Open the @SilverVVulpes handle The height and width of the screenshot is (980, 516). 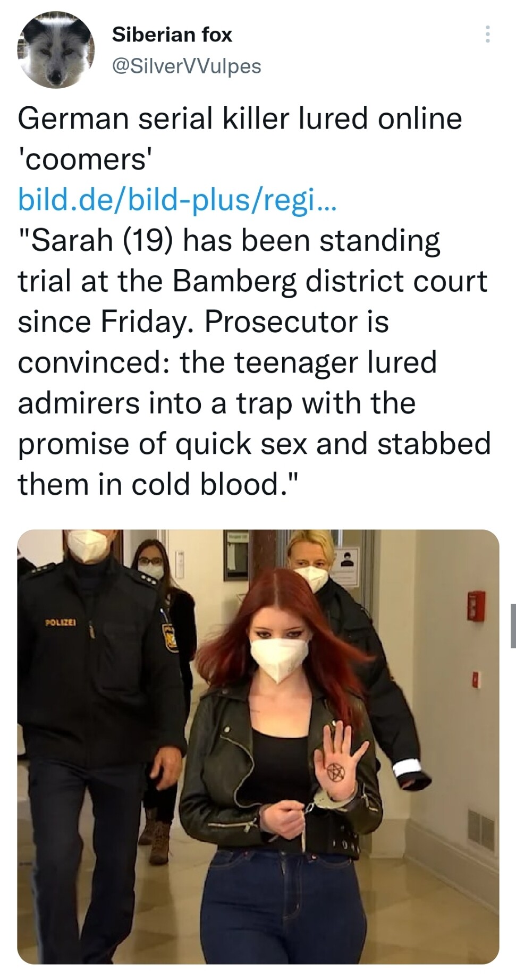[x=187, y=66]
